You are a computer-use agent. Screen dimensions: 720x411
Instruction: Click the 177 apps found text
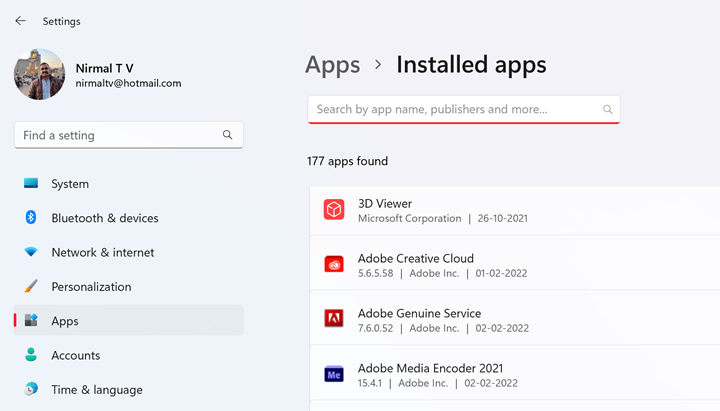tap(348, 161)
